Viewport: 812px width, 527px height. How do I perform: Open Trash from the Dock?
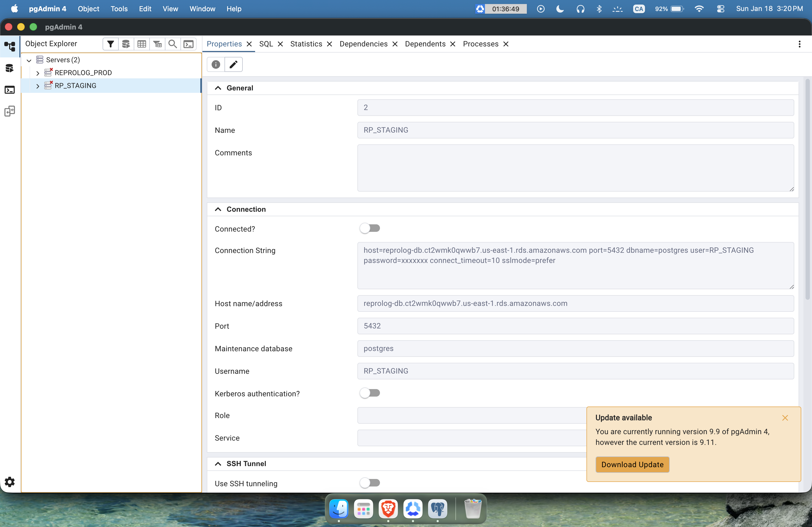coord(473,509)
